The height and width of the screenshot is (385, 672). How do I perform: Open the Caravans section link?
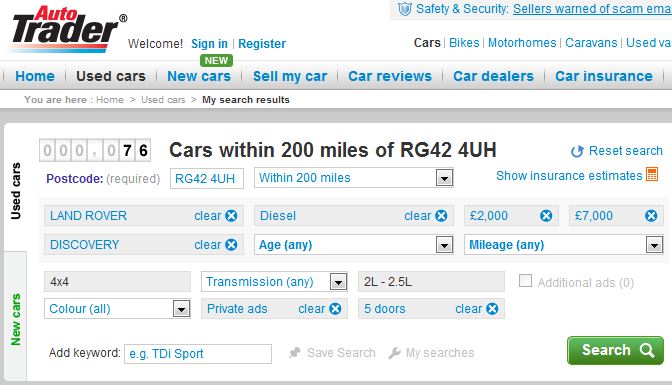point(591,43)
